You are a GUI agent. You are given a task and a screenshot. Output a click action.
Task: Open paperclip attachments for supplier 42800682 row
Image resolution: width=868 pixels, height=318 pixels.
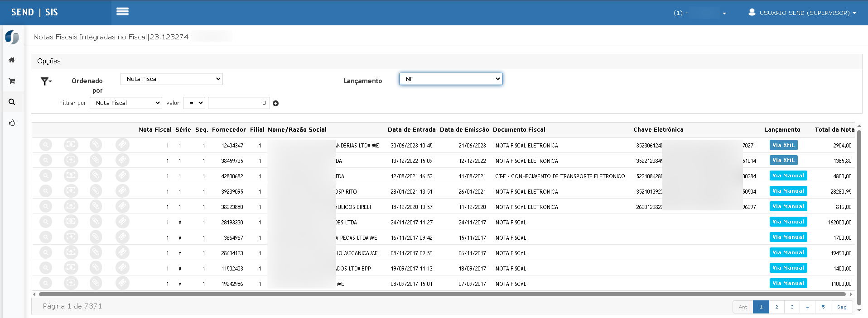click(96, 176)
